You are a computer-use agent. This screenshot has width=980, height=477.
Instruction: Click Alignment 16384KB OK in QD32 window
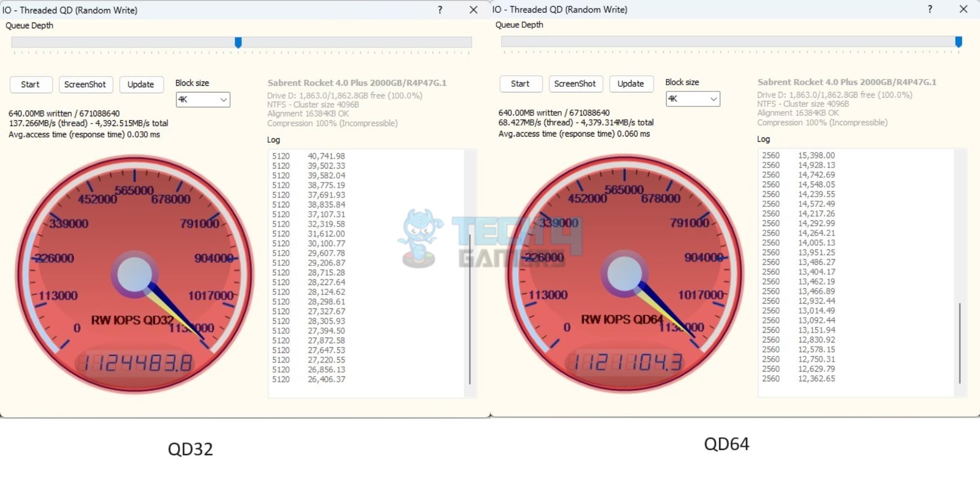(x=308, y=114)
